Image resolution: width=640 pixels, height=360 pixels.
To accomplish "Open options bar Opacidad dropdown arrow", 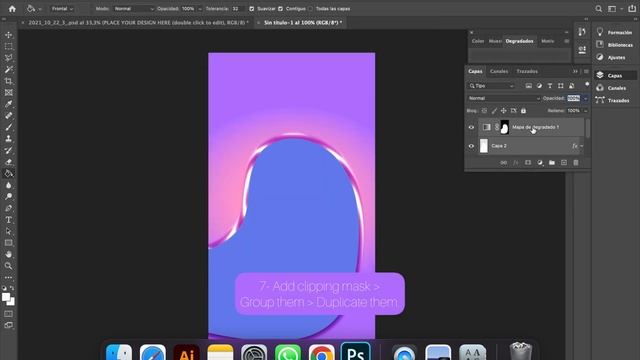I will [x=200, y=9].
